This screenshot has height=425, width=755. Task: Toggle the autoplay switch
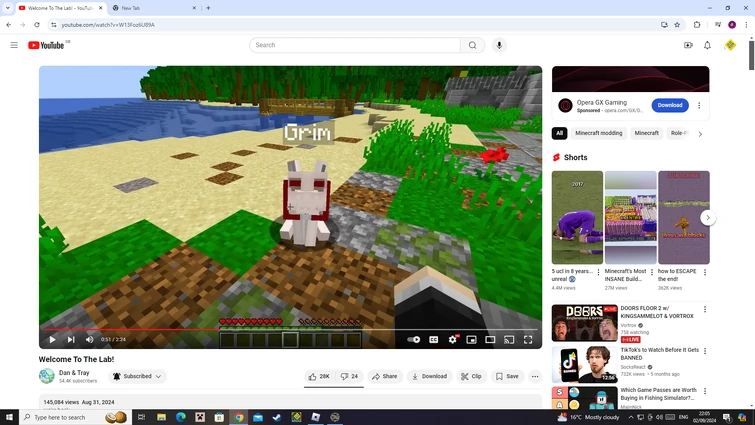point(413,339)
